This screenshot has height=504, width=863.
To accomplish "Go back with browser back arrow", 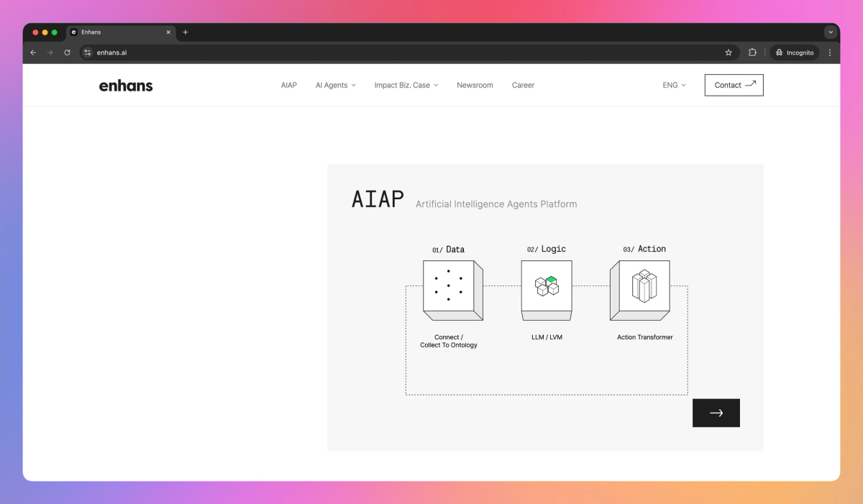I will [x=33, y=52].
